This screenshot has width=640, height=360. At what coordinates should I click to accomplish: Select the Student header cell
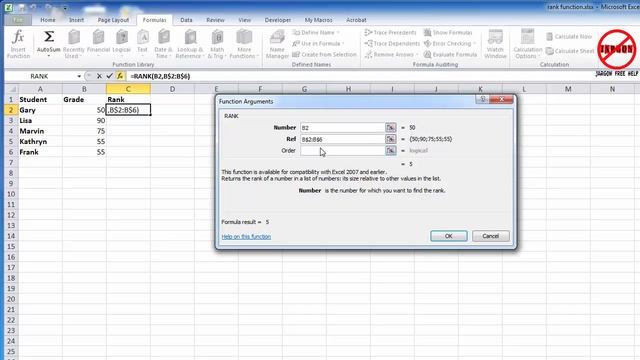coord(40,100)
